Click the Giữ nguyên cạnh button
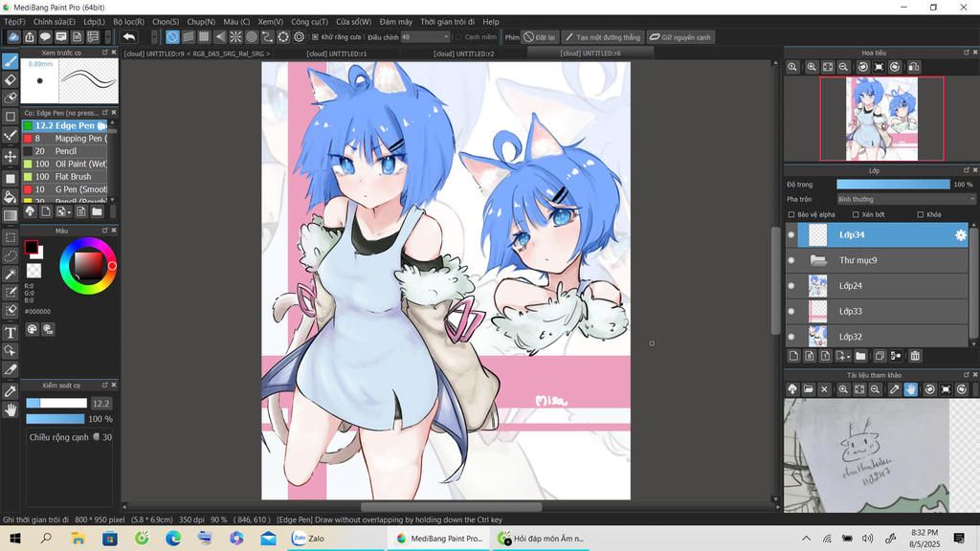The height and width of the screenshot is (551, 980). pos(679,37)
